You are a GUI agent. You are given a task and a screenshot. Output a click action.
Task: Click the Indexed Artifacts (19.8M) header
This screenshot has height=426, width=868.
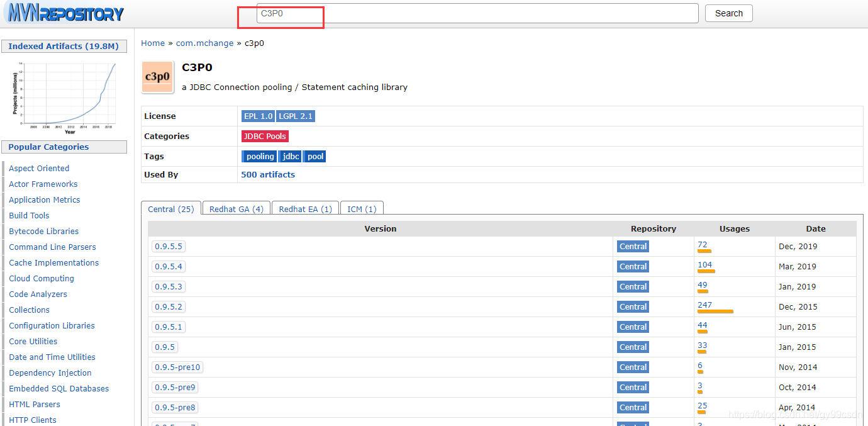click(x=64, y=46)
